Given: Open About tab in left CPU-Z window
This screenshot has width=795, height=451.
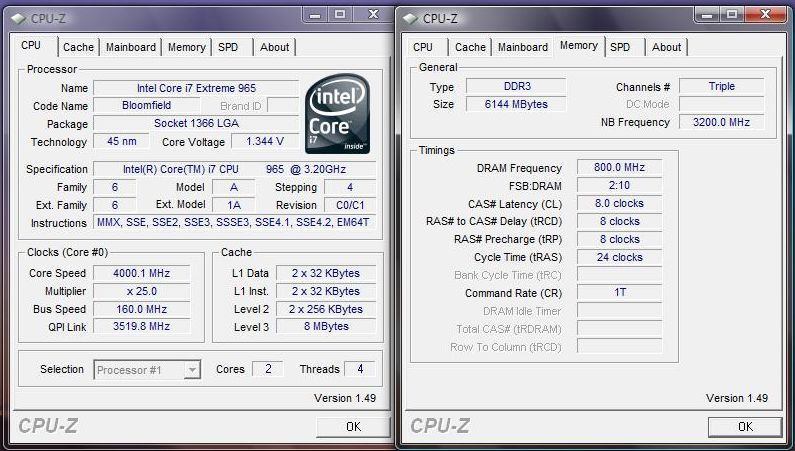Looking at the screenshot, I should pos(274,47).
